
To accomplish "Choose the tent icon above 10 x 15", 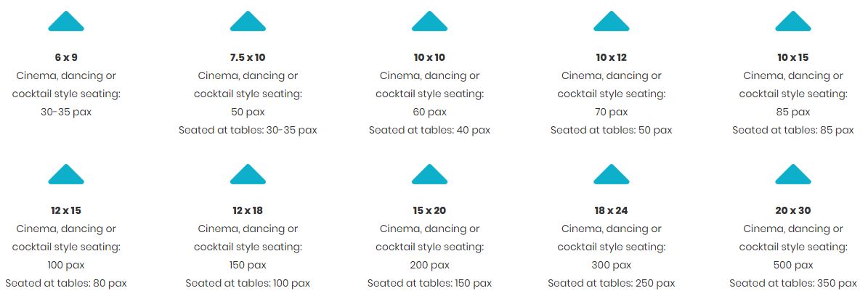I will [793, 21].
